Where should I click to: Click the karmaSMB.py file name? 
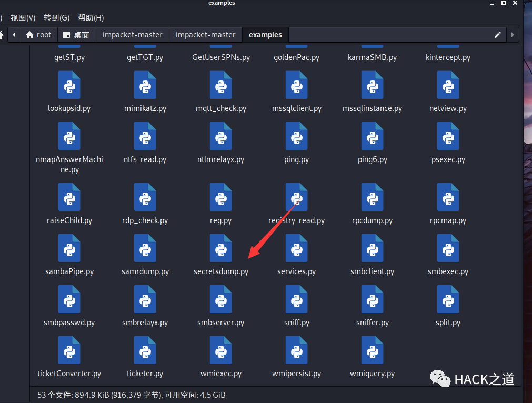click(372, 57)
